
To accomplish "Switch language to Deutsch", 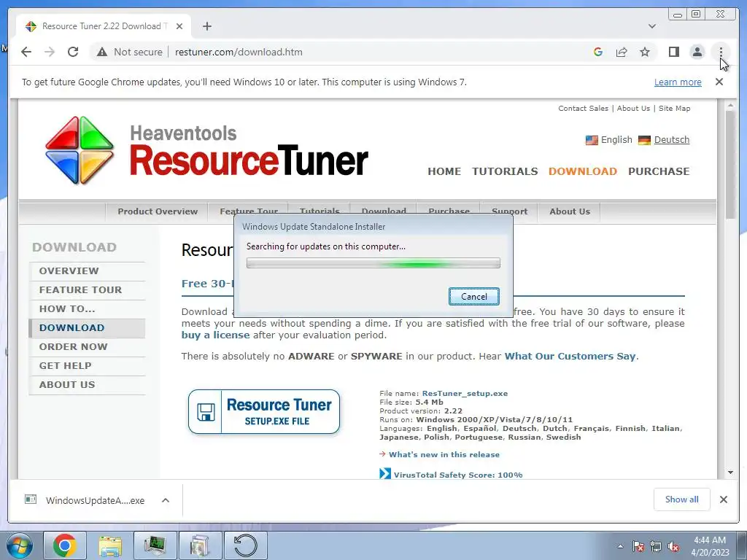I will pyautogui.click(x=672, y=139).
